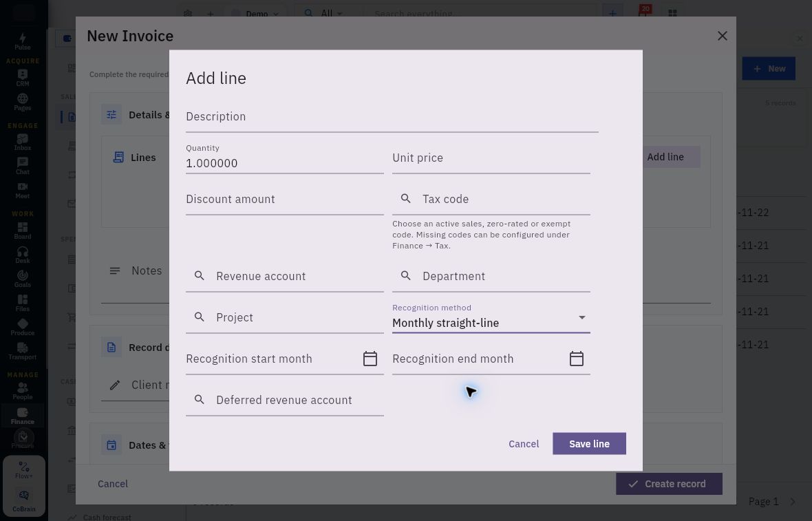Screen dimensions: 812x521
Task: Save the invoice line
Action: (x=589, y=444)
